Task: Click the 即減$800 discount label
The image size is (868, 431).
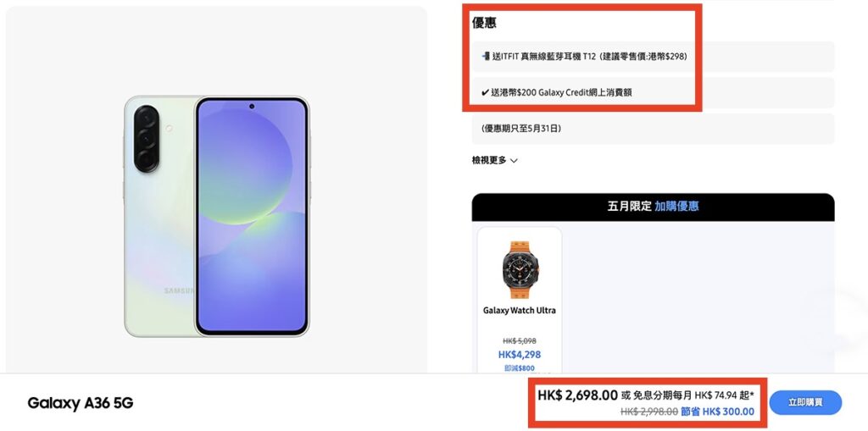Action: [520, 368]
